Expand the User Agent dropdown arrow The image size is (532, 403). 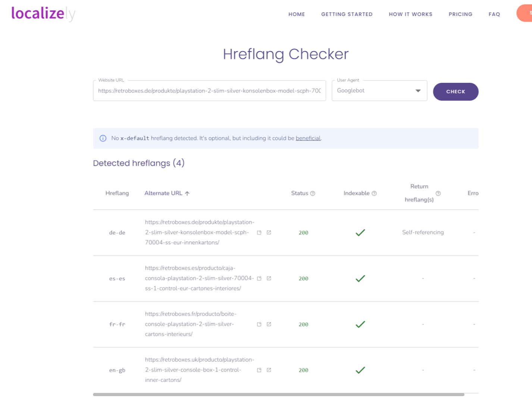tap(418, 91)
